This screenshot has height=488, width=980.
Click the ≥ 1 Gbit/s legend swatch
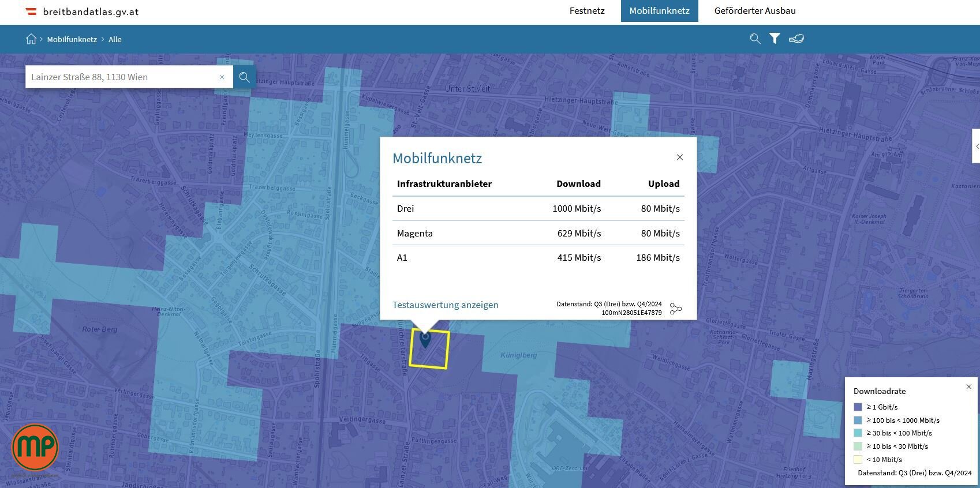(858, 407)
